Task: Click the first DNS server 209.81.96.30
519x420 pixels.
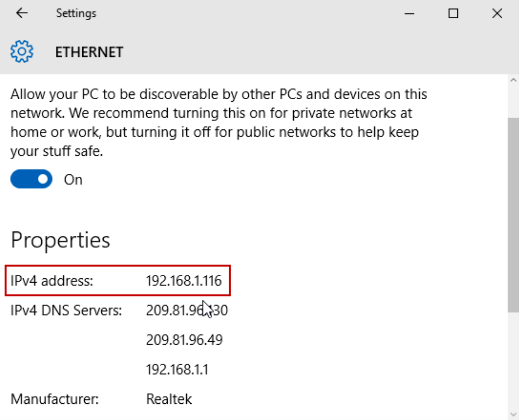Action: pos(175,310)
